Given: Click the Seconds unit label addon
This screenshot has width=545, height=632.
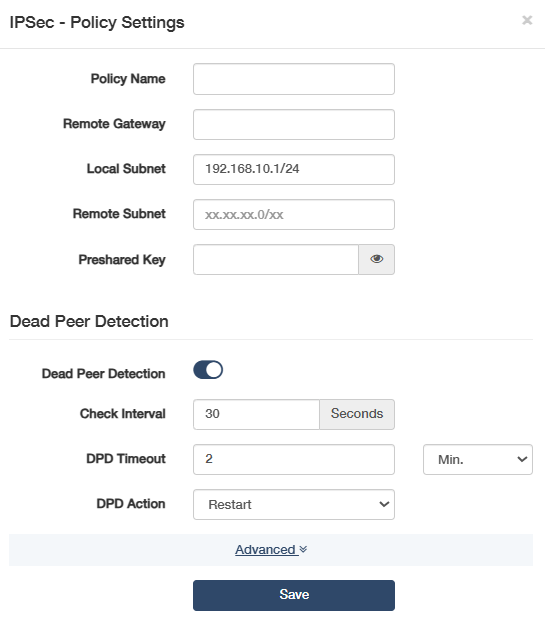Looking at the screenshot, I should point(357,414).
